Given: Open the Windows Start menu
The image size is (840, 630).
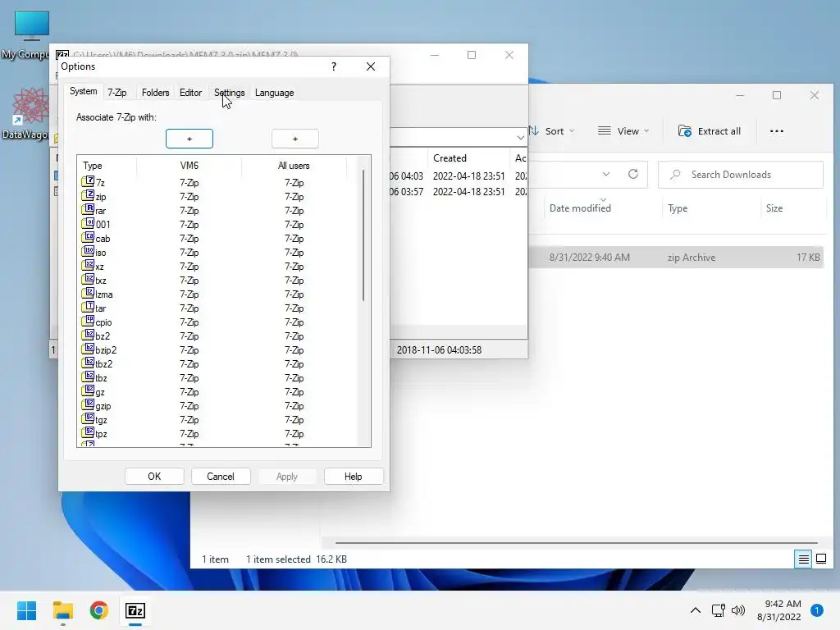Looking at the screenshot, I should [x=27, y=610].
